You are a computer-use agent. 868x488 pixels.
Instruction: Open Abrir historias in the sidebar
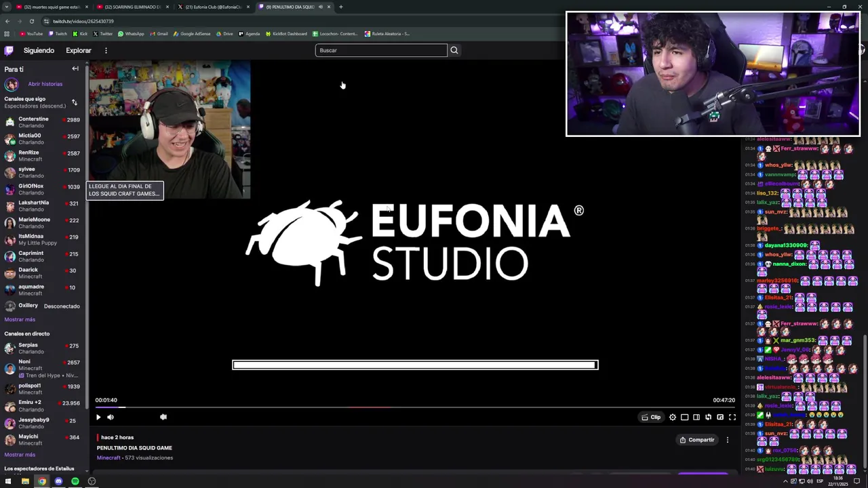point(45,84)
